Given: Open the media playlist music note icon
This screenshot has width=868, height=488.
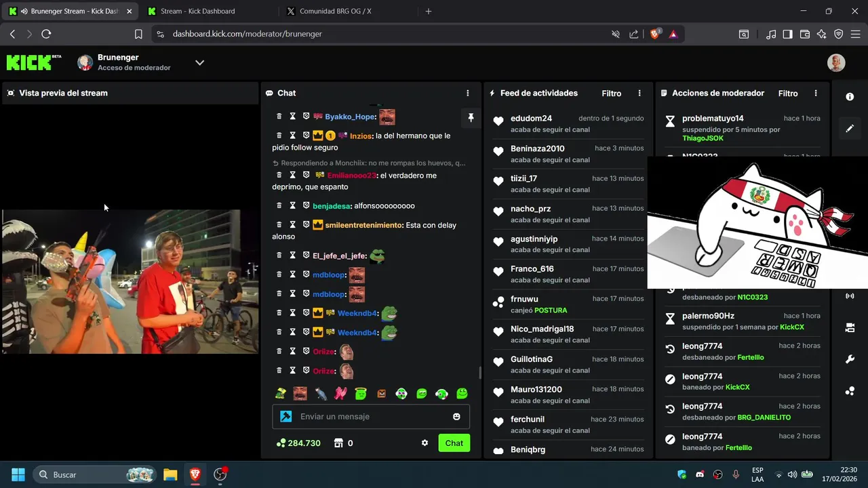Looking at the screenshot, I should [x=771, y=34].
